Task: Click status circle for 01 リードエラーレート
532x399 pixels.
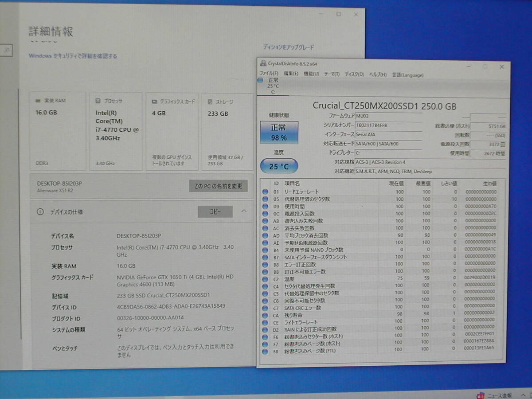Action: [x=265, y=192]
